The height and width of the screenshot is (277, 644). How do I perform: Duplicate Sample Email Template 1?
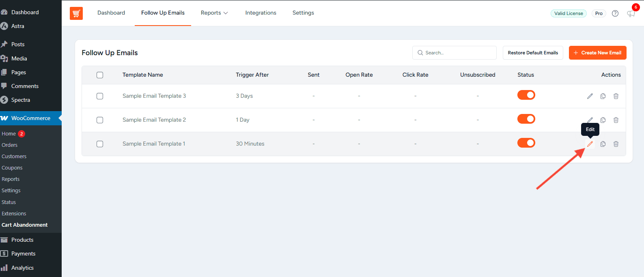pos(603,144)
